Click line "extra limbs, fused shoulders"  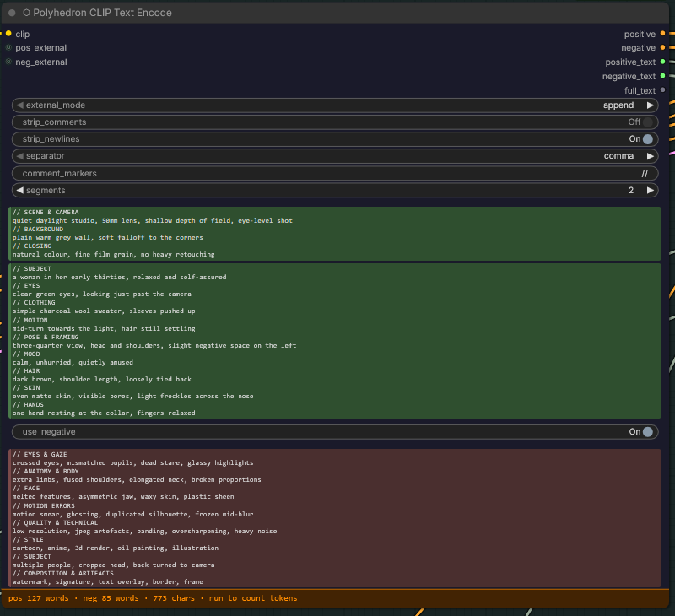[x=137, y=479]
